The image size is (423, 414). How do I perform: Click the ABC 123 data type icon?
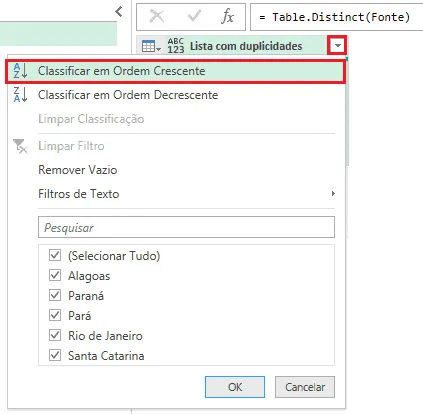pos(176,46)
